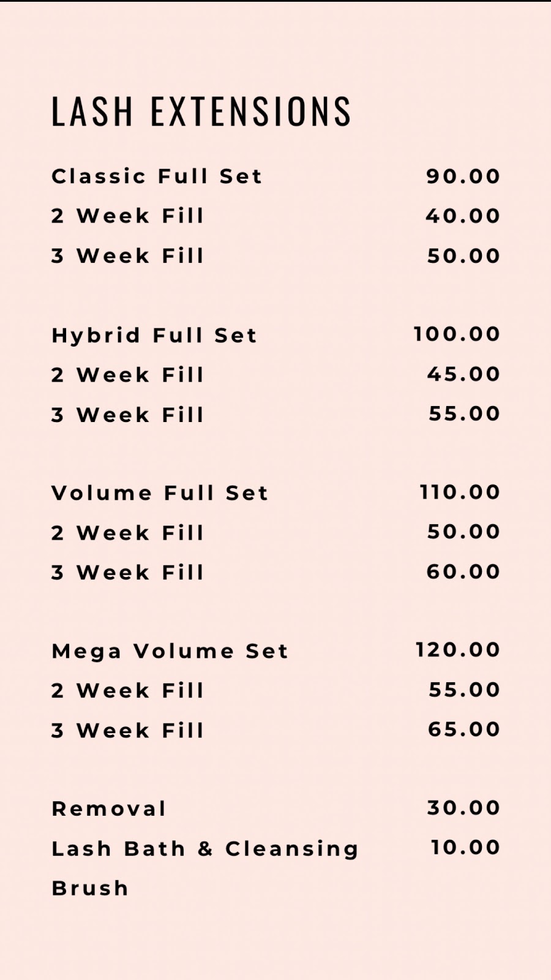
Task: Select 3 Week Fill under Classic Full Set
Action: (127, 256)
